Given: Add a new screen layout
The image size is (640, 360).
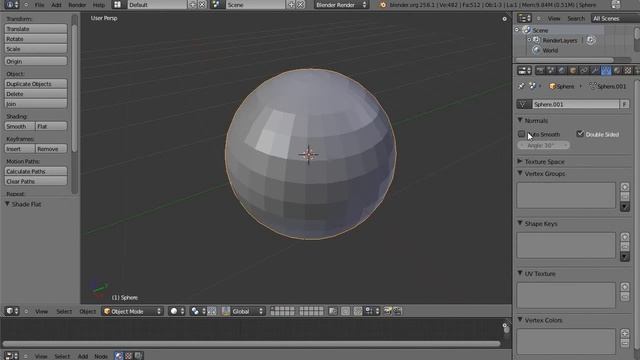Looking at the screenshot, I should pos(193,5).
